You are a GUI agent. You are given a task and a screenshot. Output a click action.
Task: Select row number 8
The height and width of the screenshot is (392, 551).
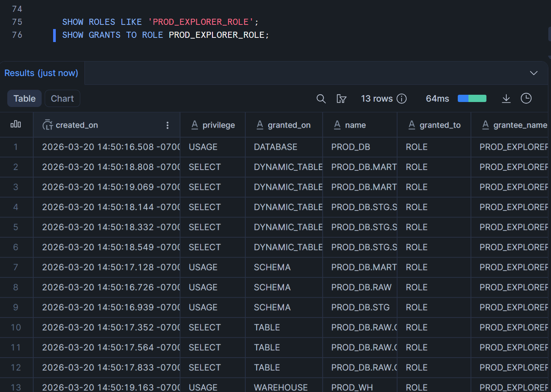pos(16,287)
